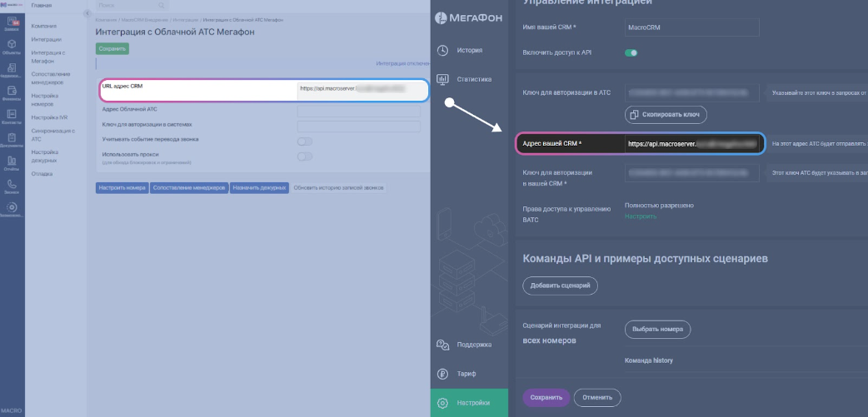Enable 'Учитывать событие перевода звонка' toggle
868x417 pixels.
click(x=305, y=141)
